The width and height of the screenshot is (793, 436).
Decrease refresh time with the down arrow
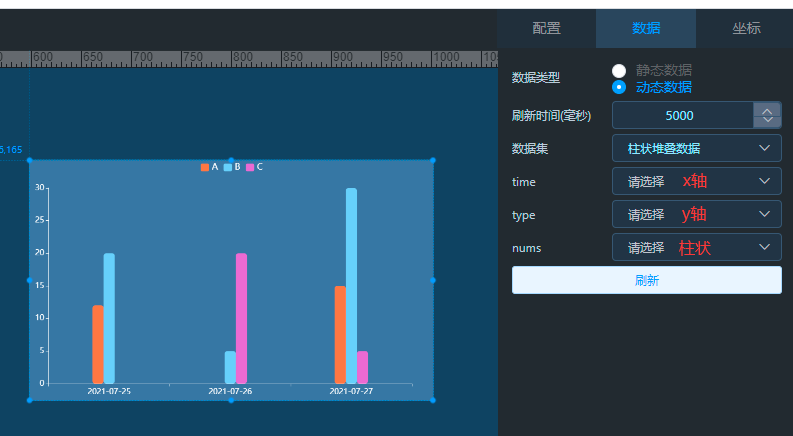pyautogui.click(x=767, y=121)
